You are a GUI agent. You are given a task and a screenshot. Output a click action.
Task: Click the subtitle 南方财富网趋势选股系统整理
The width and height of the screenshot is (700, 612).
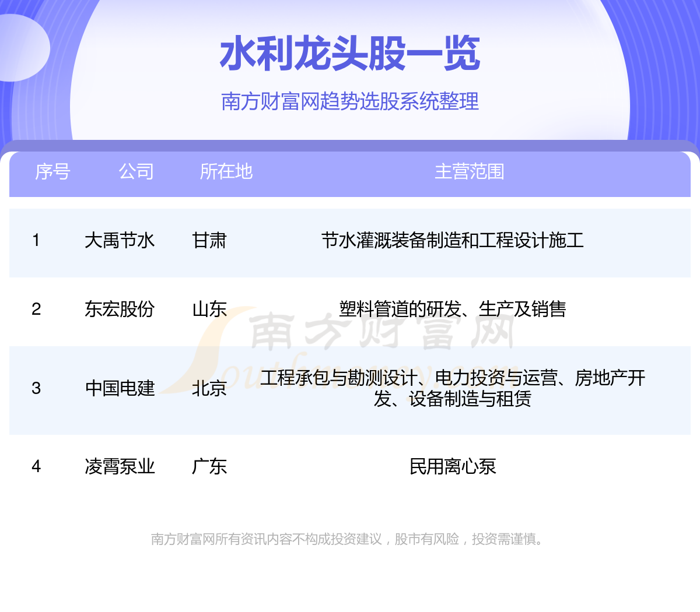pyautogui.click(x=350, y=101)
